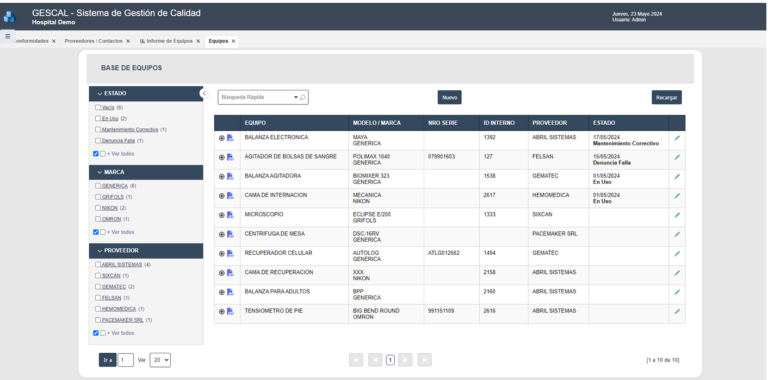Viewport: 768px width, 380px height.
Task: Expand the BALANZA ELECTRONICA row details
Action: (x=221, y=138)
